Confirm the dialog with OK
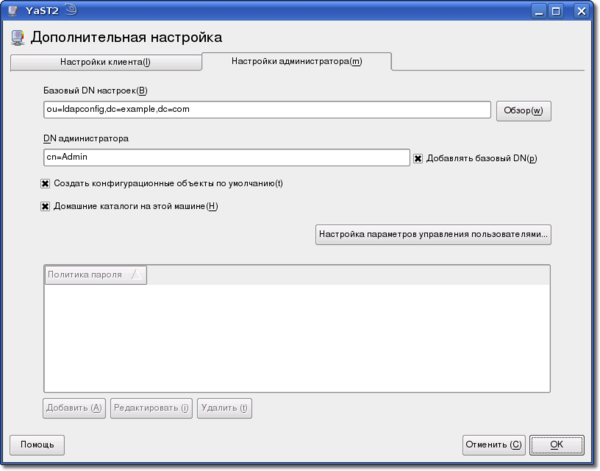This screenshot has width=600, height=471. [556, 444]
